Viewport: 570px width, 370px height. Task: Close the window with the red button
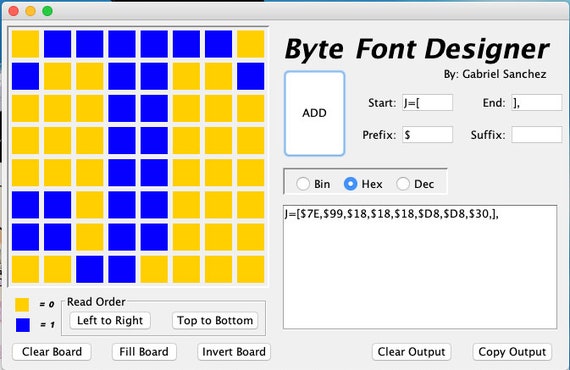(13, 11)
